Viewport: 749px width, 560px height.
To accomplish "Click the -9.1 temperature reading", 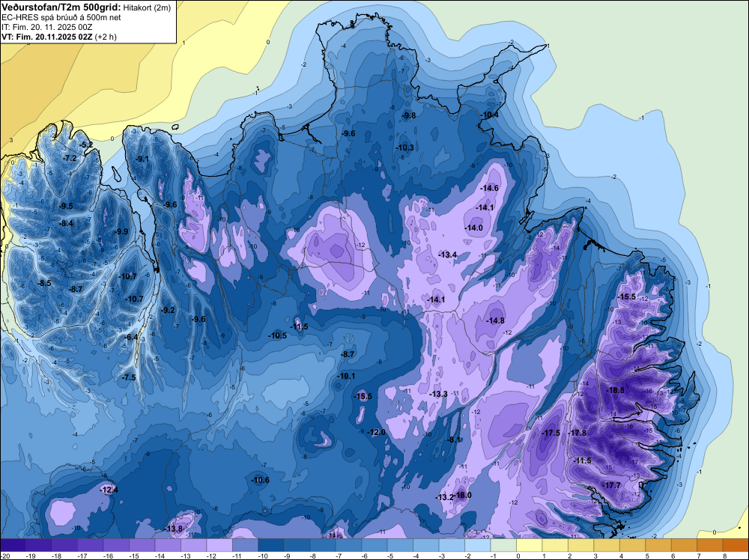I will (142, 159).
